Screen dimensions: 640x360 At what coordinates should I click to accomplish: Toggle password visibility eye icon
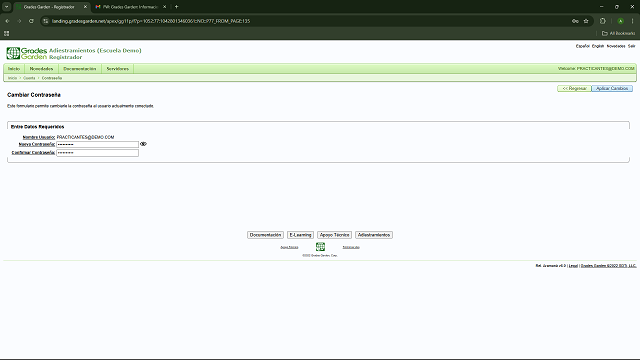pyautogui.click(x=143, y=144)
